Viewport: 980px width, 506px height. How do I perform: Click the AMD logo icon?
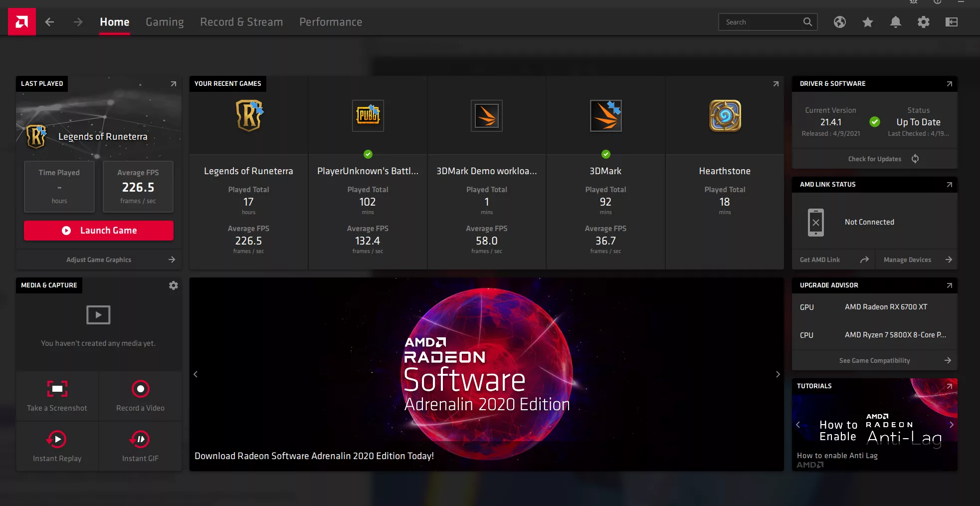[22, 22]
